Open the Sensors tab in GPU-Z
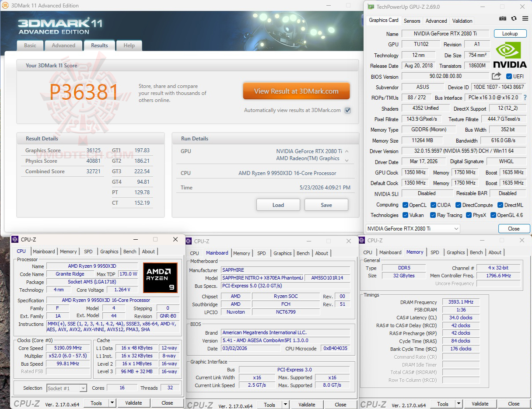Viewport: 532px width, 409px height. (x=412, y=21)
